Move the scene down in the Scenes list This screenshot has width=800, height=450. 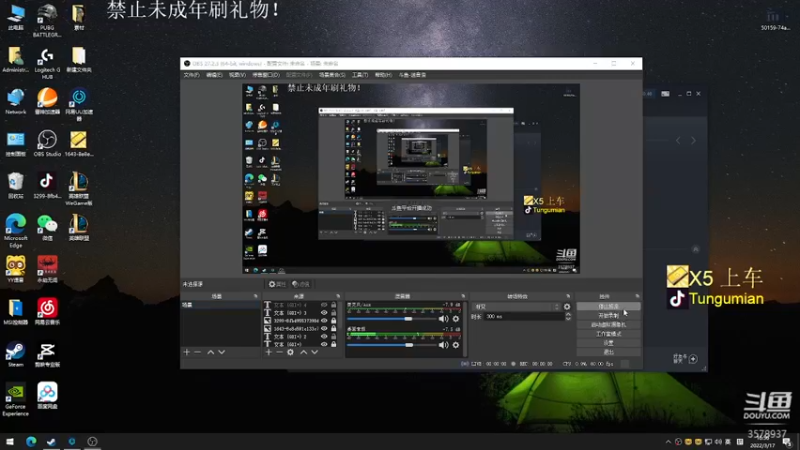221,352
